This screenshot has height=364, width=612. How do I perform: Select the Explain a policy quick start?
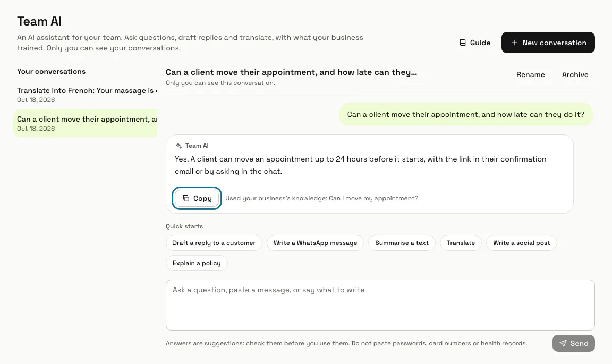pos(197,263)
